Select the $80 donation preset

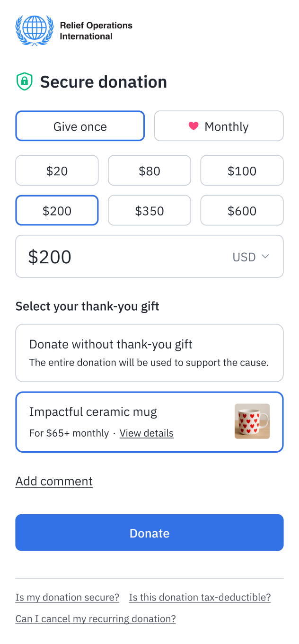coord(149,170)
